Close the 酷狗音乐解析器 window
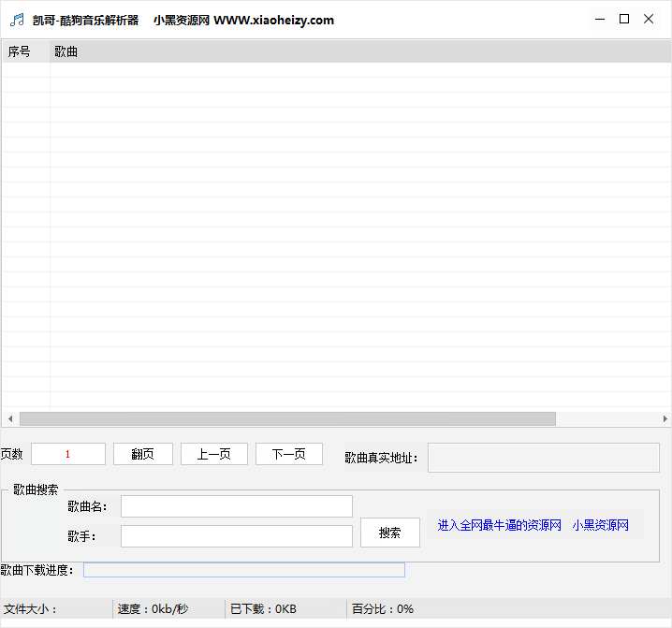 tap(649, 20)
